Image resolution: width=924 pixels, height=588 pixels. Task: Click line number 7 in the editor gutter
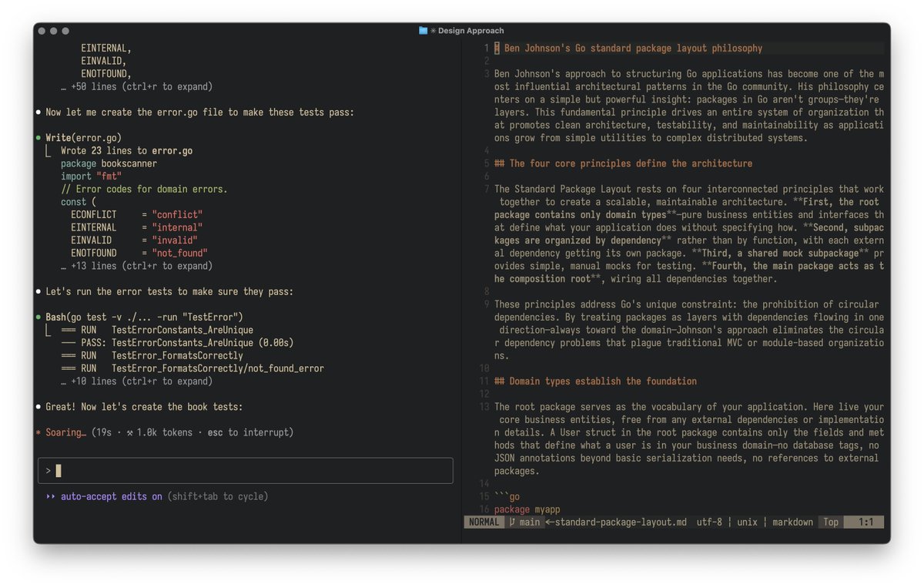486,189
